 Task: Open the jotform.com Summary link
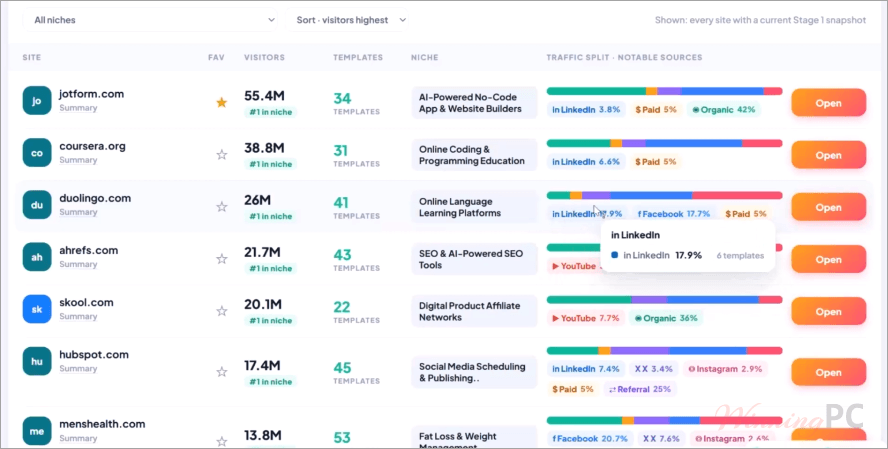(x=78, y=108)
